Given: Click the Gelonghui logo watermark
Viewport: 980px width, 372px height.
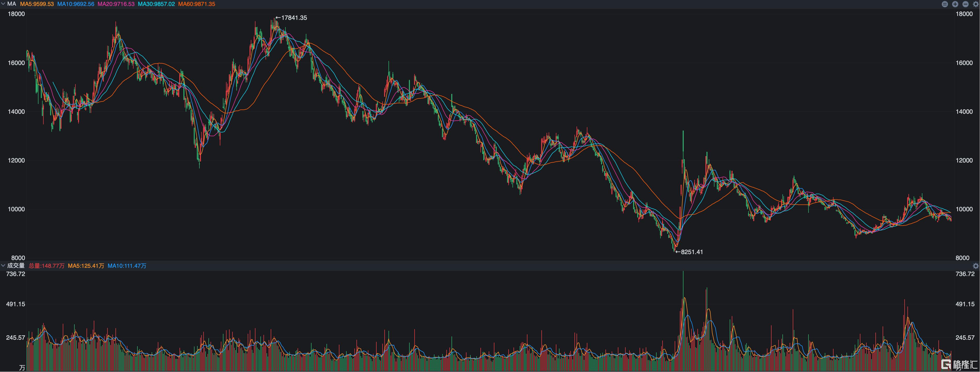Looking at the screenshot, I should tap(959, 365).
